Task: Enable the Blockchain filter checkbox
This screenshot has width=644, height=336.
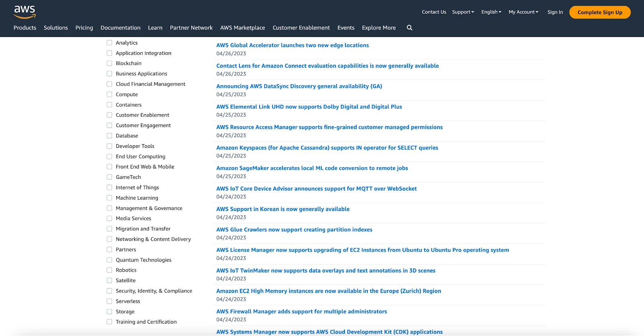Action: point(109,63)
